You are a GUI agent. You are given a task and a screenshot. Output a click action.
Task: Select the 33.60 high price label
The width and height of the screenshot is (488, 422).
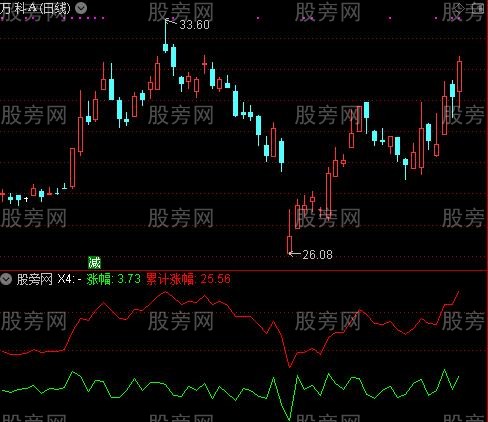pyautogui.click(x=194, y=25)
